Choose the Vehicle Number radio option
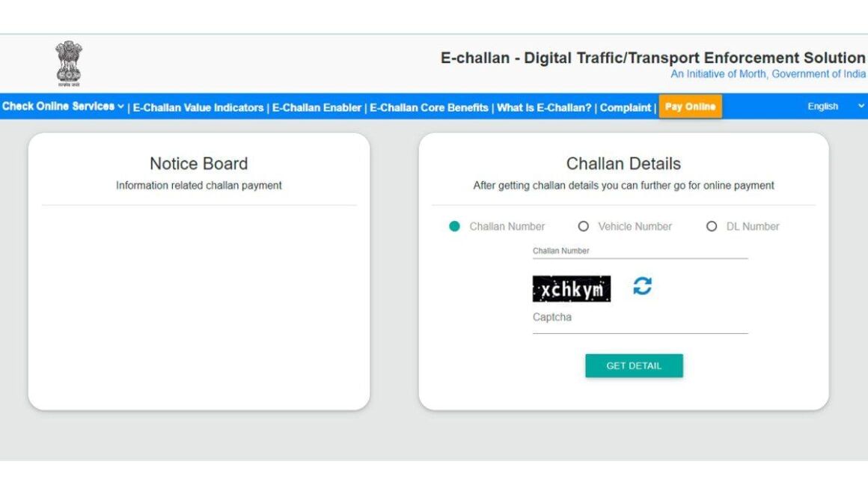 (x=584, y=226)
